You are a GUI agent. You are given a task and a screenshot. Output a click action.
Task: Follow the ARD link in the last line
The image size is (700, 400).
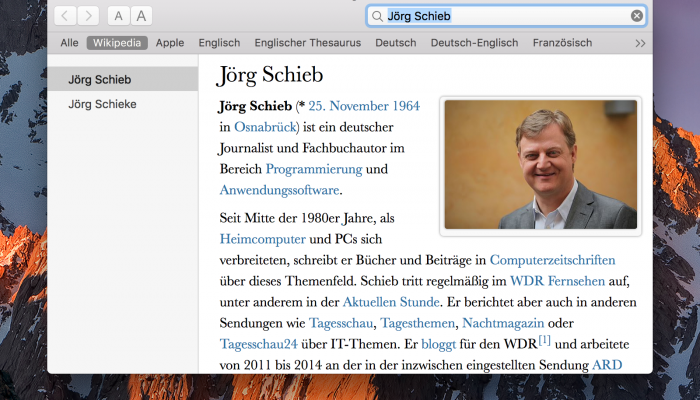pos(607,365)
